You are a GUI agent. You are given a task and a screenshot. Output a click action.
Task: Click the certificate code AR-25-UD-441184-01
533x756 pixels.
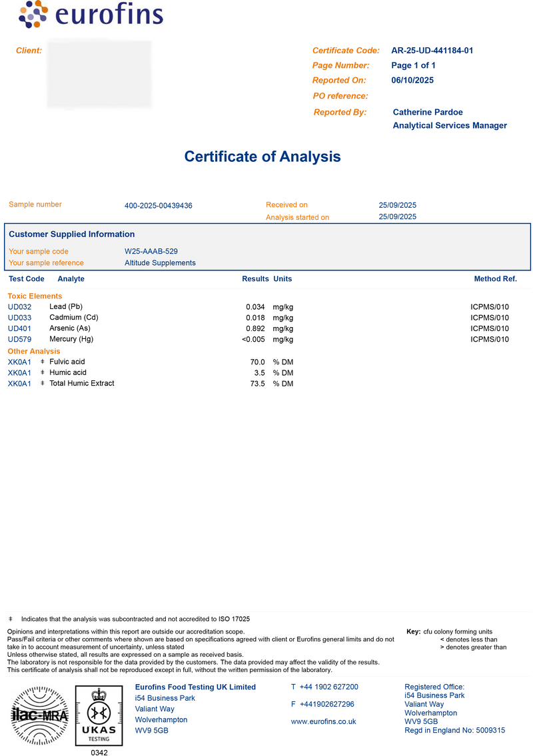point(432,51)
